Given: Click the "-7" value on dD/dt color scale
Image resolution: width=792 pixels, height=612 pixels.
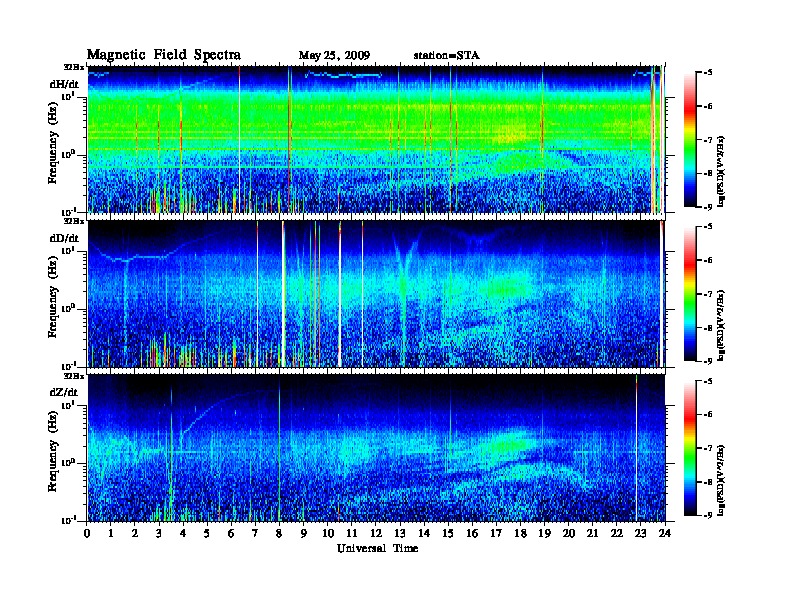Looking at the screenshot, I should click(x=708, y=294).
